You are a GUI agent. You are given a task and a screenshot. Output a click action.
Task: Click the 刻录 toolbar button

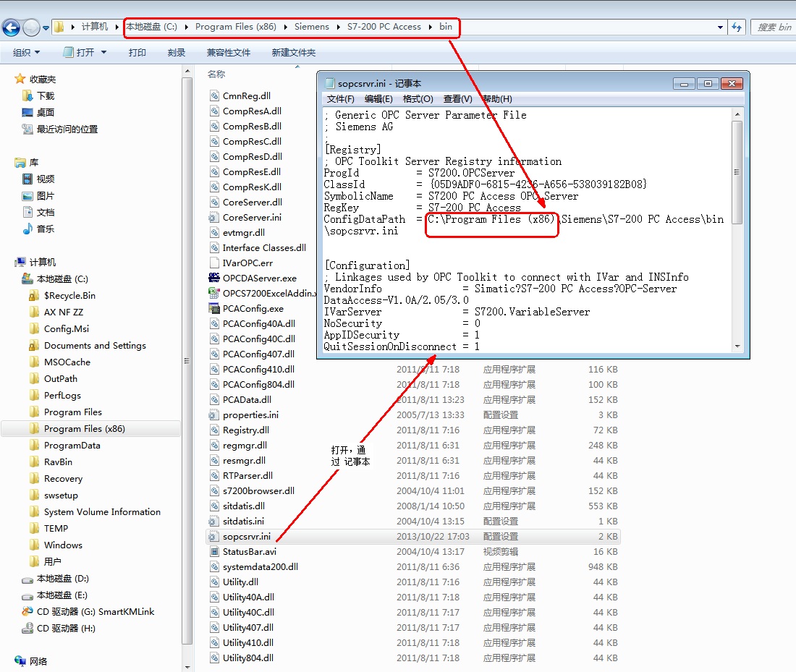click(176, 52)
